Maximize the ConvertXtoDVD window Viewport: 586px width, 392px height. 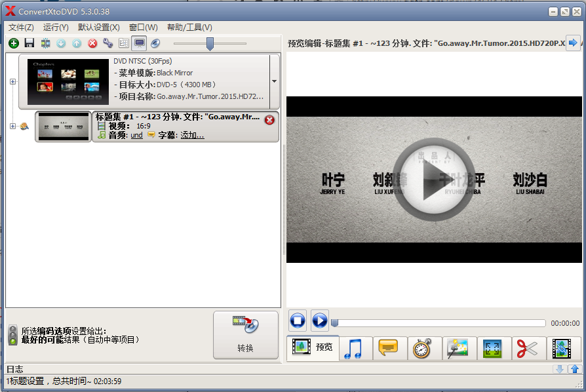coord(565,12)
